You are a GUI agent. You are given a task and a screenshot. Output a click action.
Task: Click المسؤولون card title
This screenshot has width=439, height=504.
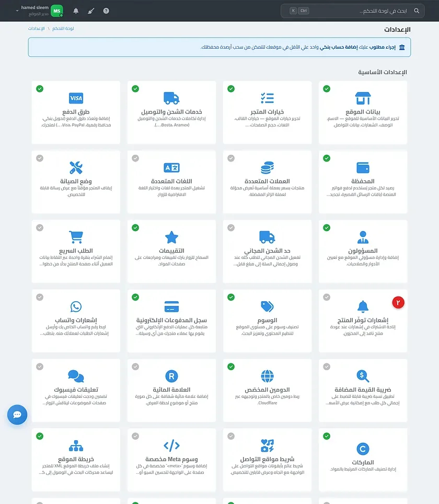pyautogui.click(x=363, y=251)
